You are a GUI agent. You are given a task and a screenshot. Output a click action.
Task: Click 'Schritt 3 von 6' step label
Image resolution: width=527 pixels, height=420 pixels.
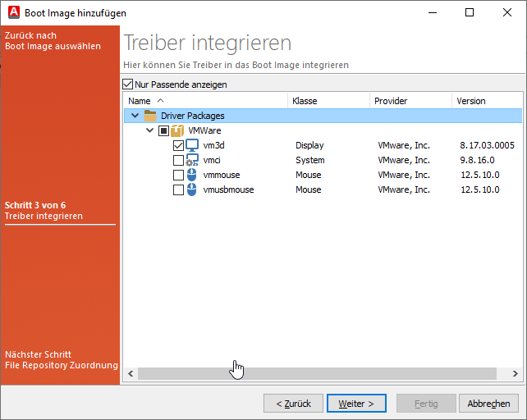pyautogui.click(x=35, y=205)
